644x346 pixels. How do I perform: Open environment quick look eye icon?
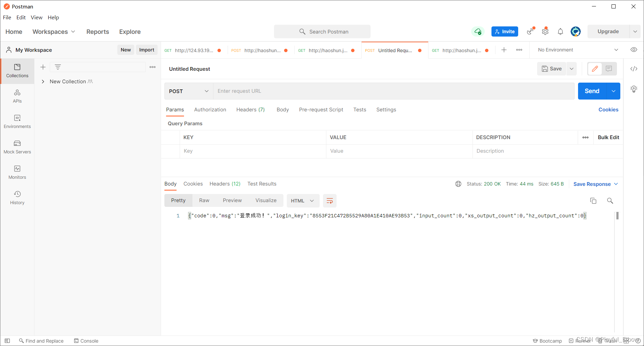[x=634, y=50]
